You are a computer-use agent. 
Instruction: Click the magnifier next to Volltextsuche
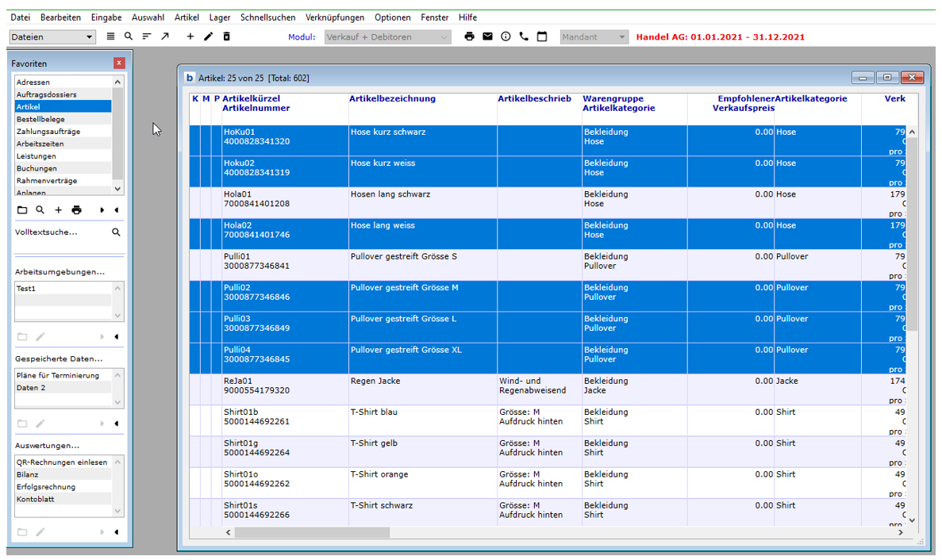[116, 232]
